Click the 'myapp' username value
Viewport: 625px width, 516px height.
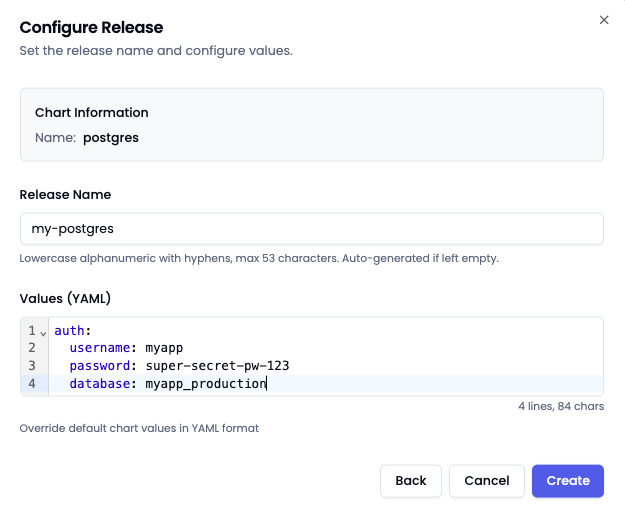[164, 348]
